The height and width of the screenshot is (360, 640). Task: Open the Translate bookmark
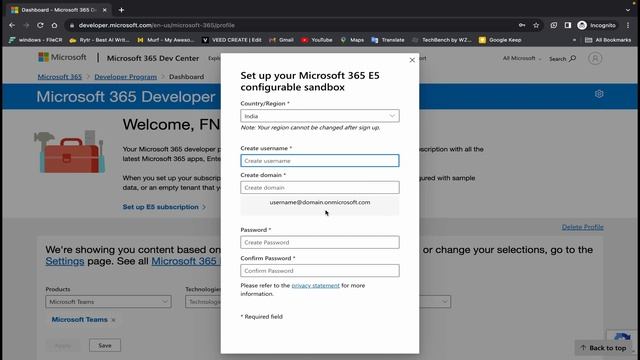[x=388, y=40]
